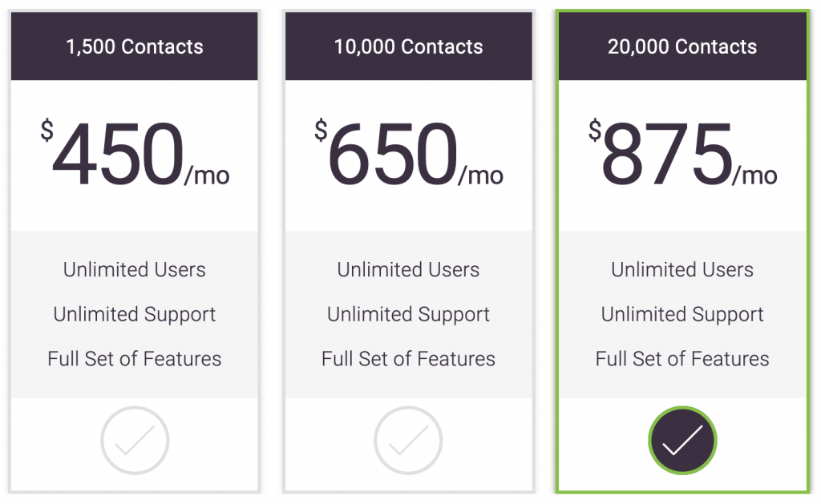This screenshot has width=821, height=504.
Task: Click Unlimited Support in the 20,000 Contacts plan
Action: (x=682, y=315)
